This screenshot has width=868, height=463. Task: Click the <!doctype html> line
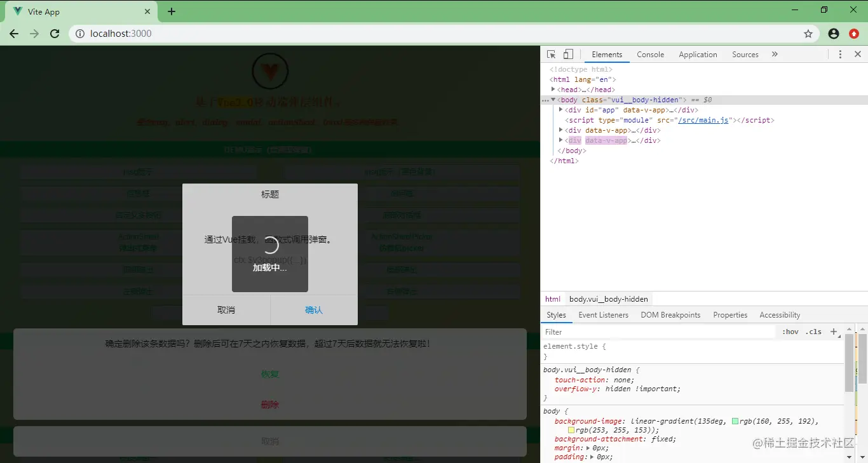(x=581, y=69)
